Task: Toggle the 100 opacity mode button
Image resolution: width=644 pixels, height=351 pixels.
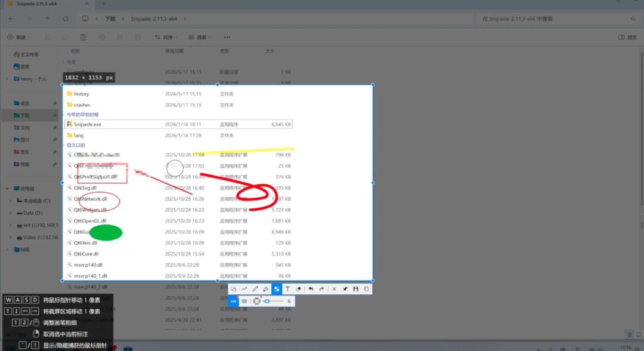Action: pyautogui.click(x=233, y=301)
